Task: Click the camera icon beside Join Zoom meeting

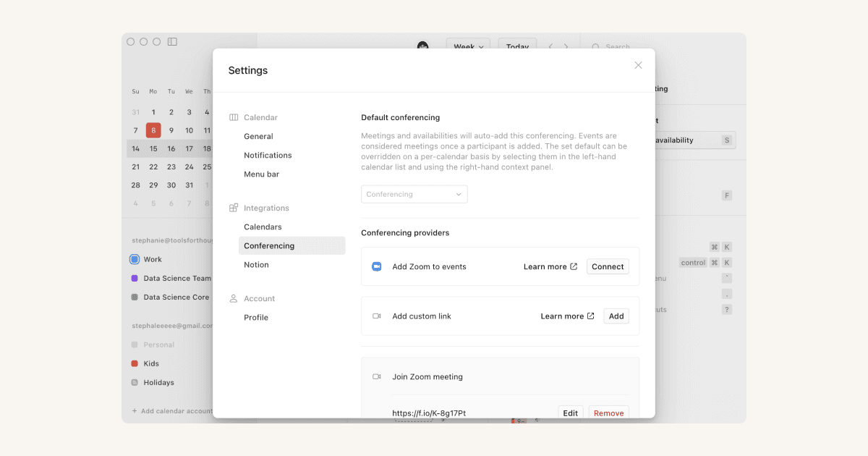Action: pos(377,376)
